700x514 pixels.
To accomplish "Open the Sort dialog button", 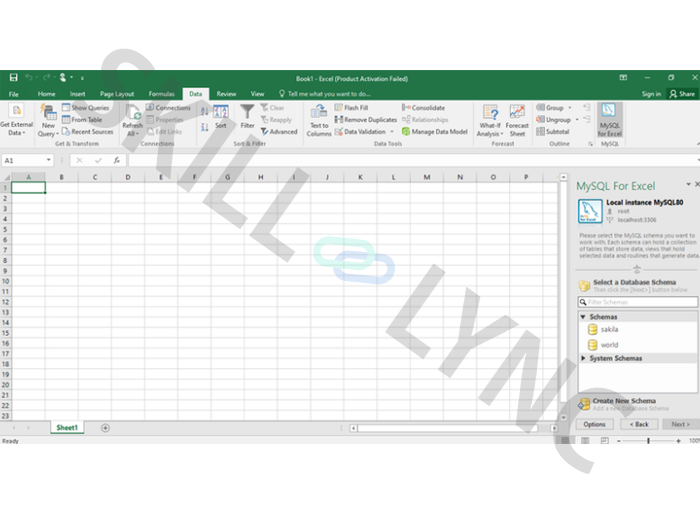I will click(221, 117).
